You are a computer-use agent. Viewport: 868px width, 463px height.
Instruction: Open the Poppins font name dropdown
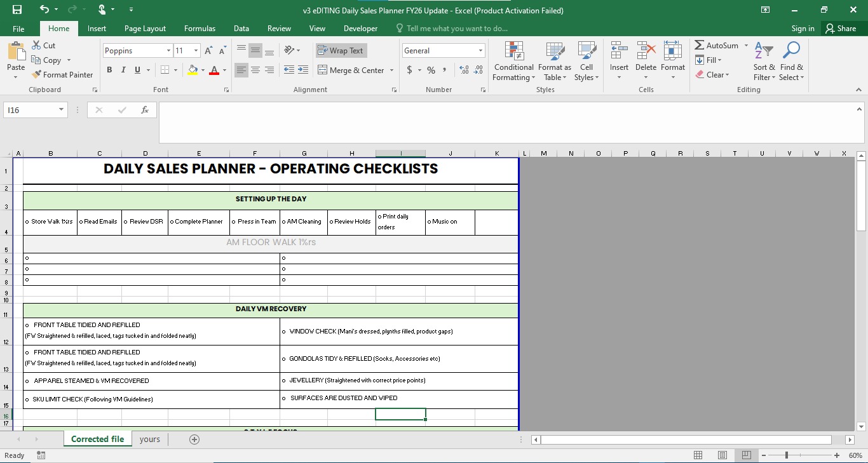pos(168,50)
